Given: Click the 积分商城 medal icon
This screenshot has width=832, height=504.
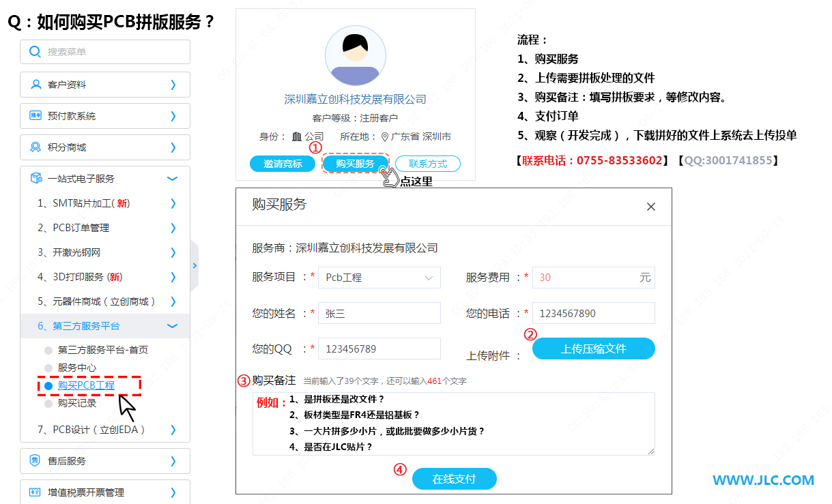Looking at the screenshot, I should [36, 147].
